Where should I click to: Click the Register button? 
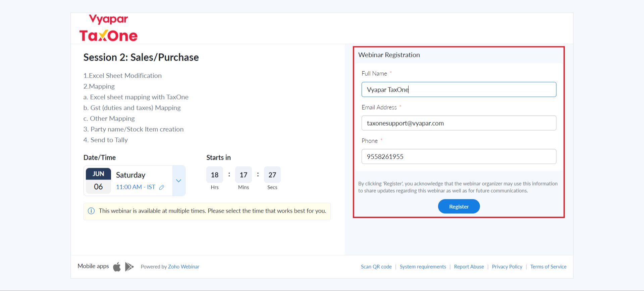(459, 207)
